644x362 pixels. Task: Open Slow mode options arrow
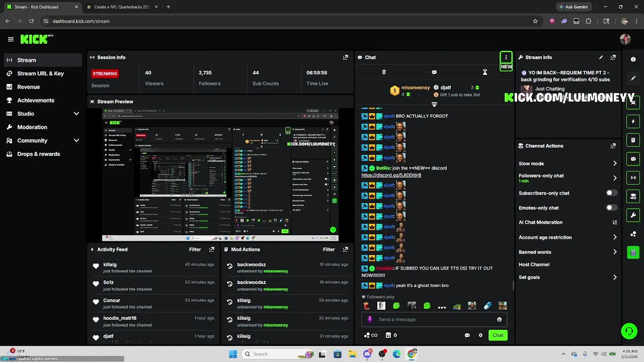615,163
